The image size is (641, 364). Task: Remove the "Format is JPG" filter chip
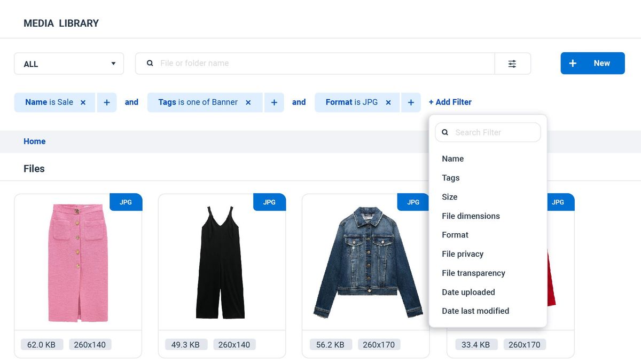pyautogui.click(x=388, y=102)
